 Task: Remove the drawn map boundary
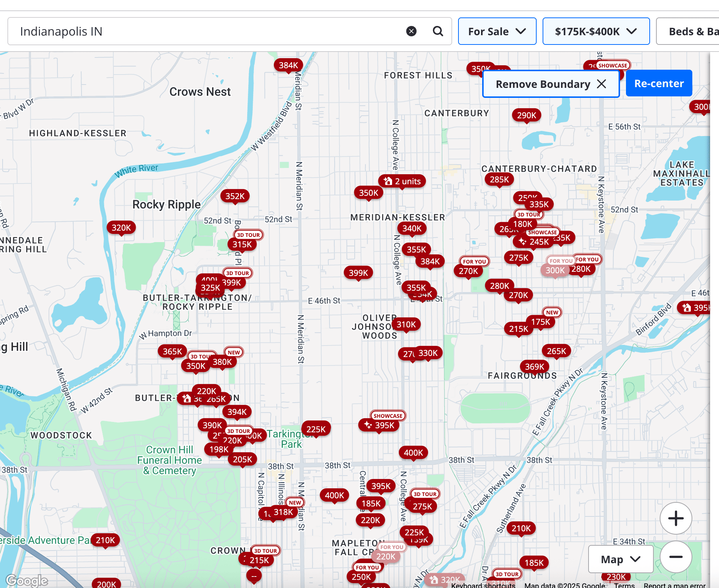[551, 84]
